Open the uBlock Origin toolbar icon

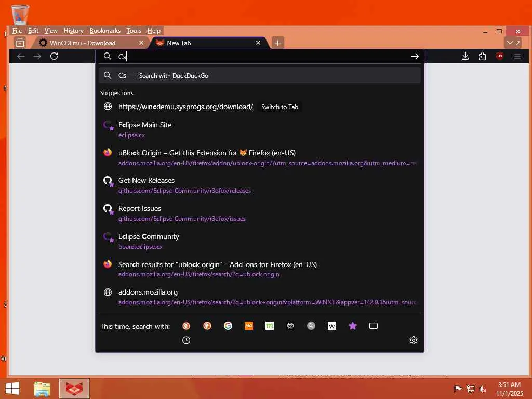tap(499, 56)
